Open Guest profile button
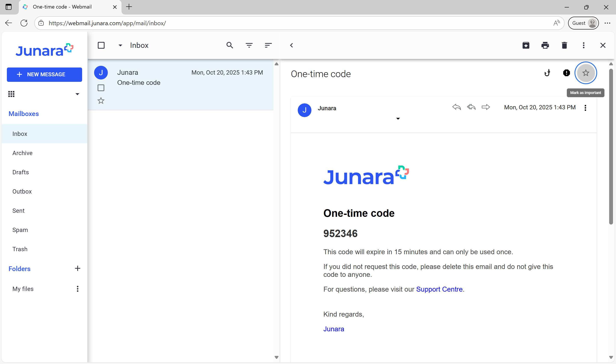This screenshot has height=364, width=616. point(583,23)
